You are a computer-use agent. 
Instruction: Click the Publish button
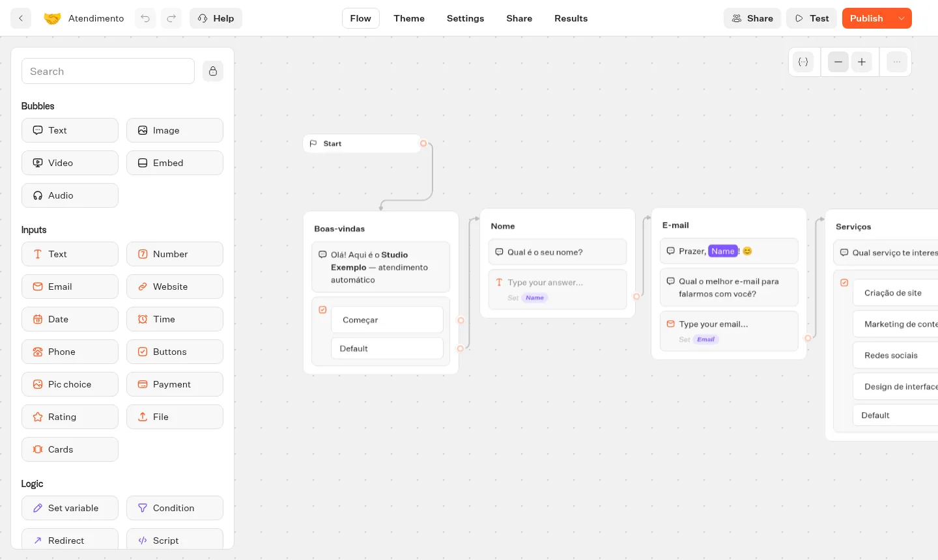[x=866, y=18]
